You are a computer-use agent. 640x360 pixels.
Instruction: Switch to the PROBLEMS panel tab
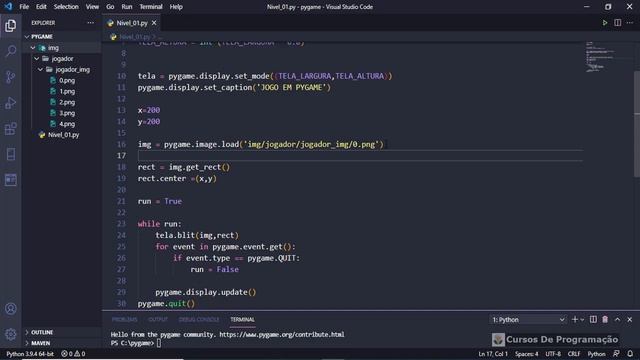point(124,320)
